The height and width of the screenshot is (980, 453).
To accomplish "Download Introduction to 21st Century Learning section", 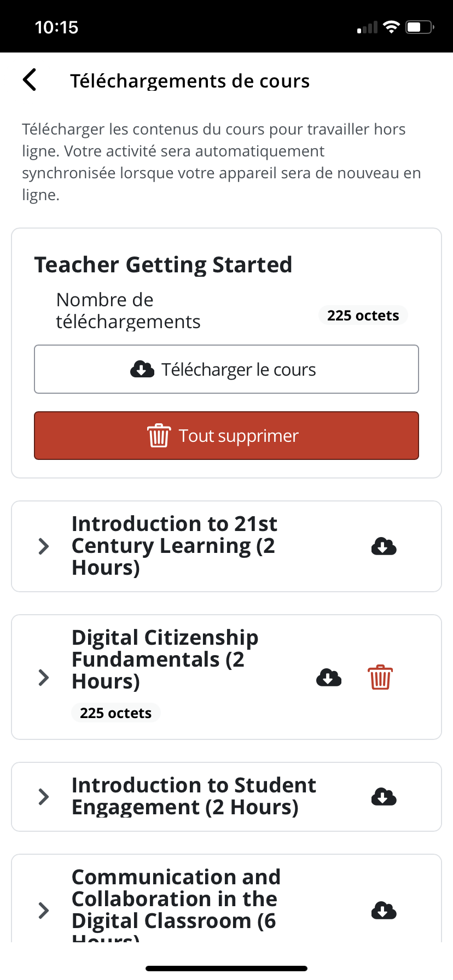I will [384, 546].
